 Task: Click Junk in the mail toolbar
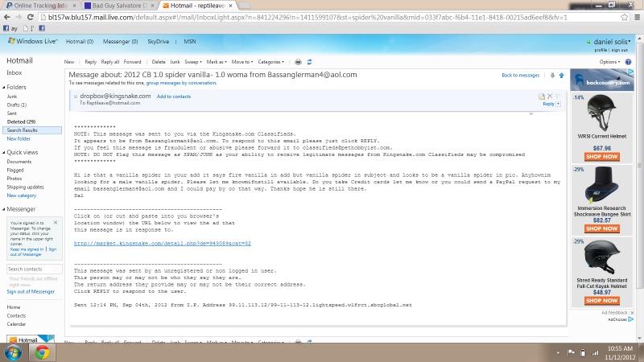[175, 62]
